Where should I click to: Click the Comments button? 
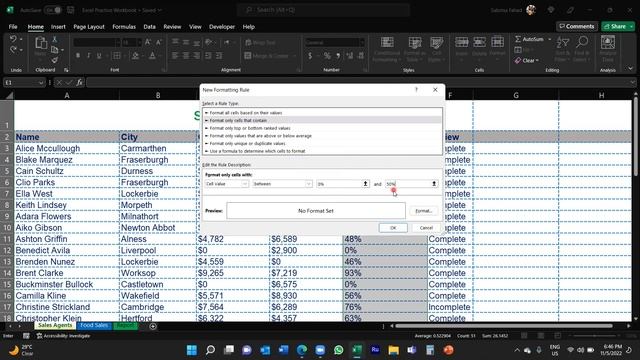pyautogui.click(x=577, y=26)
